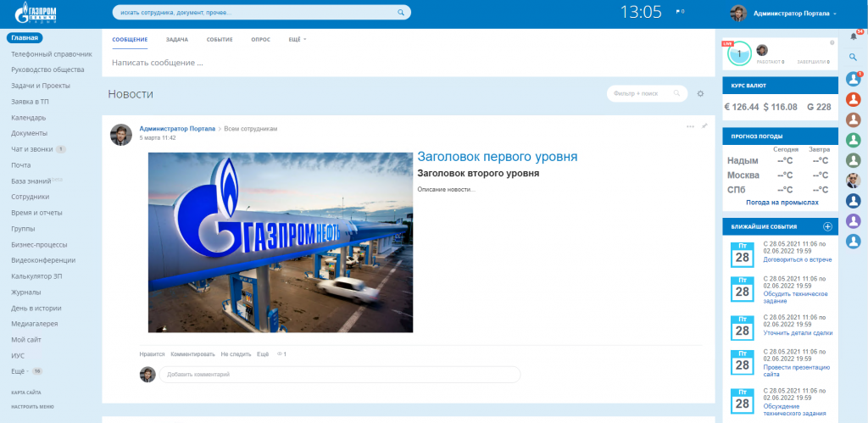Open event Договориться о встрече
The height and width of the screenshot is (423, 868).
tap(797, 259)
